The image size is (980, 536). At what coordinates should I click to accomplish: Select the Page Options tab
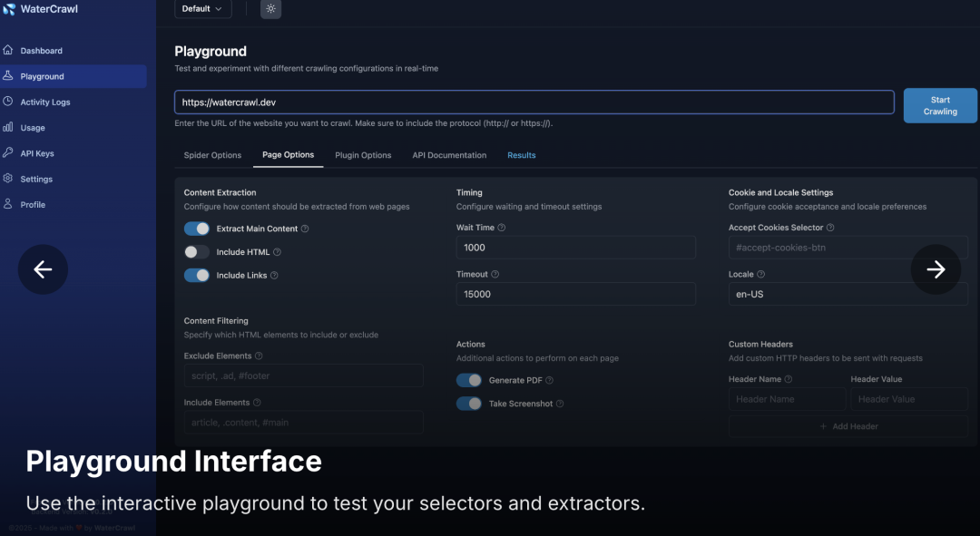click(289, 155)
